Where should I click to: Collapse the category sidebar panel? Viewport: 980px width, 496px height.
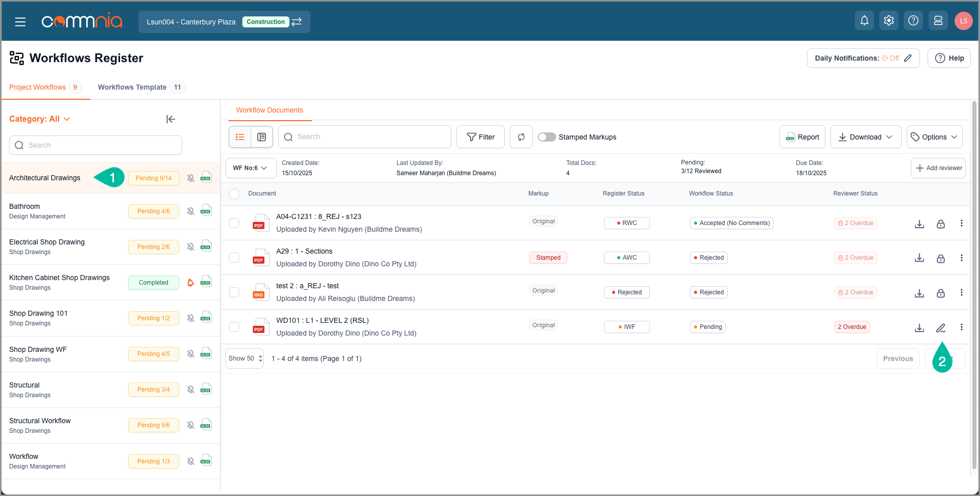click(170, 119)
